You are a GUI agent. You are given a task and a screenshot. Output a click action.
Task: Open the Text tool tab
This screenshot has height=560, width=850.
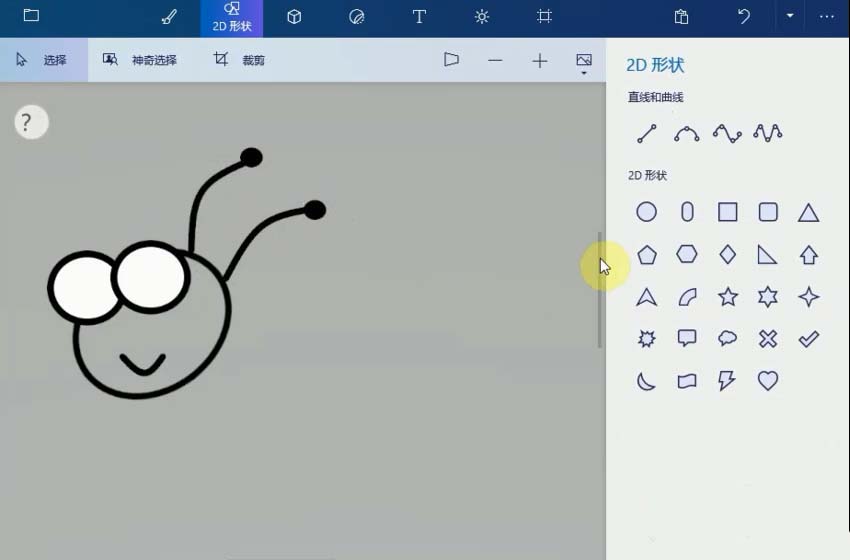pos(419,17)
